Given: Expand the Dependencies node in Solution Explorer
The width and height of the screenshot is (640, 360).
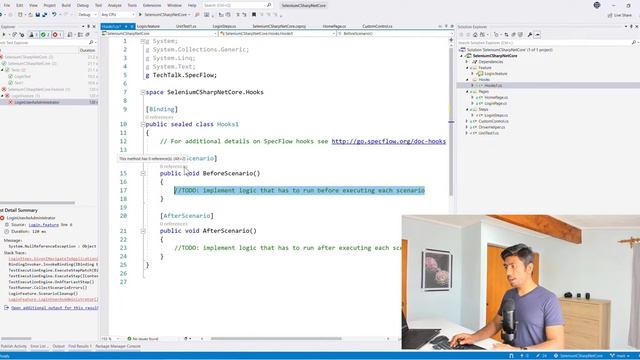Looking at the screenshot, I should pyautogui.click(x=467, y=62).
